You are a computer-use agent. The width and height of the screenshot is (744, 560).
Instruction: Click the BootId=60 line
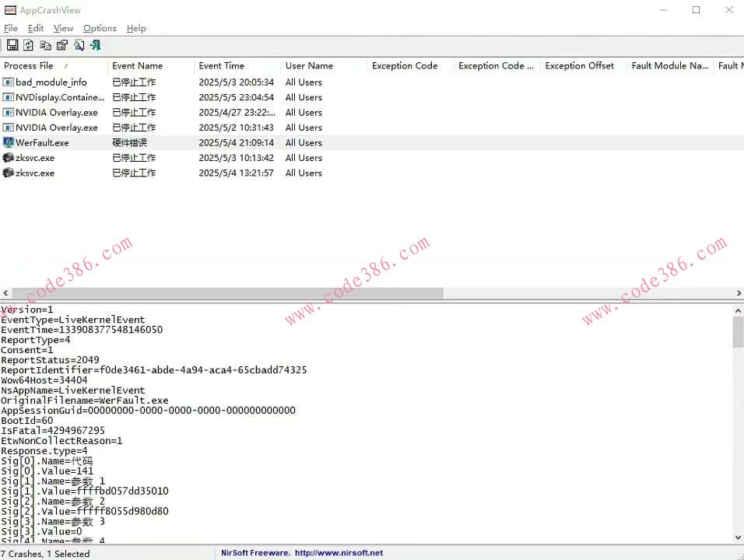(x=27, y=421)
